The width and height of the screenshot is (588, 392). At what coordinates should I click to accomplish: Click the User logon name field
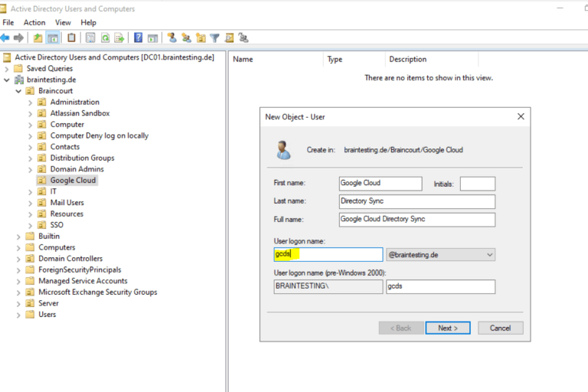(328, 254)
